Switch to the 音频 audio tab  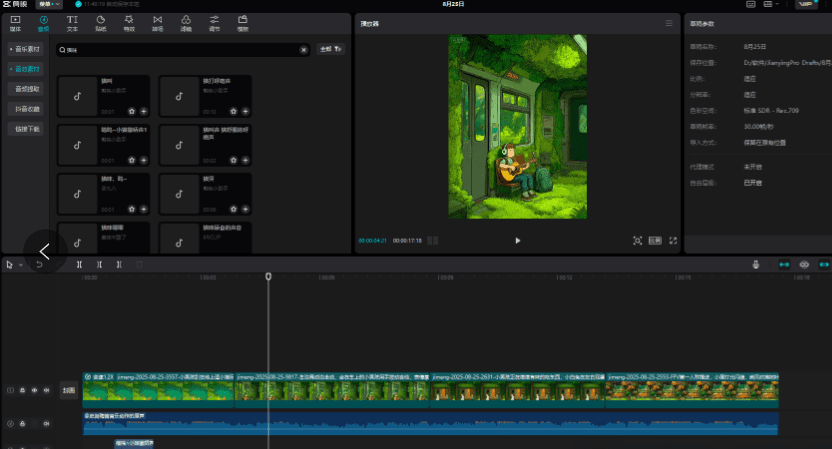(44, 23)
